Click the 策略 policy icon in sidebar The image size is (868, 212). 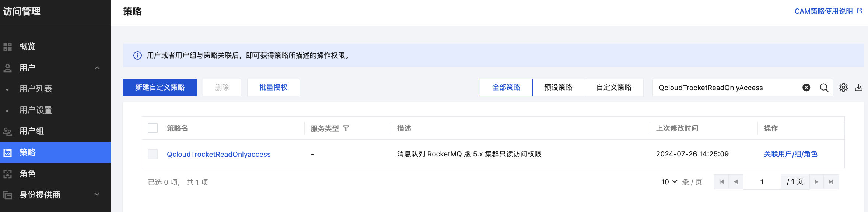7,152
